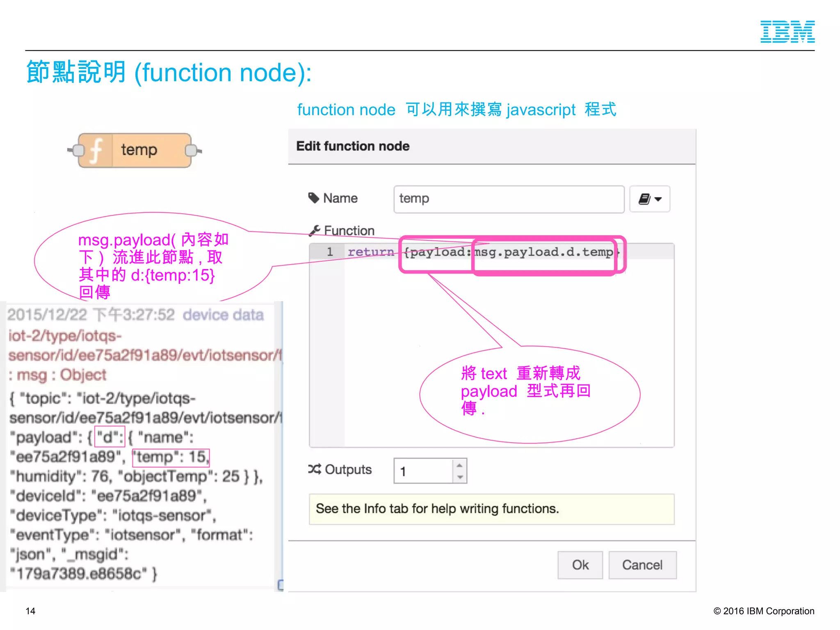Click the line number 1 in editor gutter
The height and width of the screenshot is (630, 840).
(x=329, y=251)
